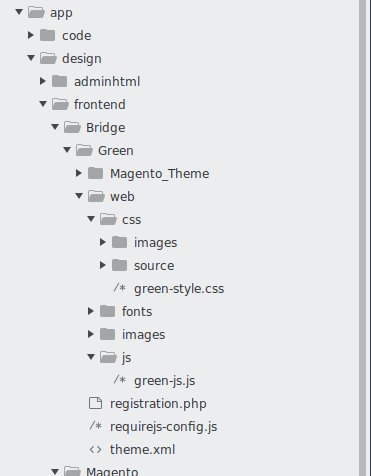Image resolution: width=371 pixels, height=476 pixels.
Task: Select the source folder label
Action: (x=154, y=266)
